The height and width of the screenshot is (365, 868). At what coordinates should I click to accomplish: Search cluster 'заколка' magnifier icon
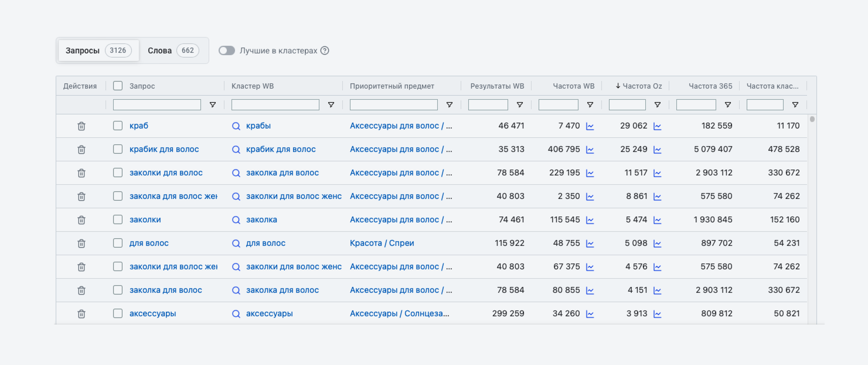236,220
